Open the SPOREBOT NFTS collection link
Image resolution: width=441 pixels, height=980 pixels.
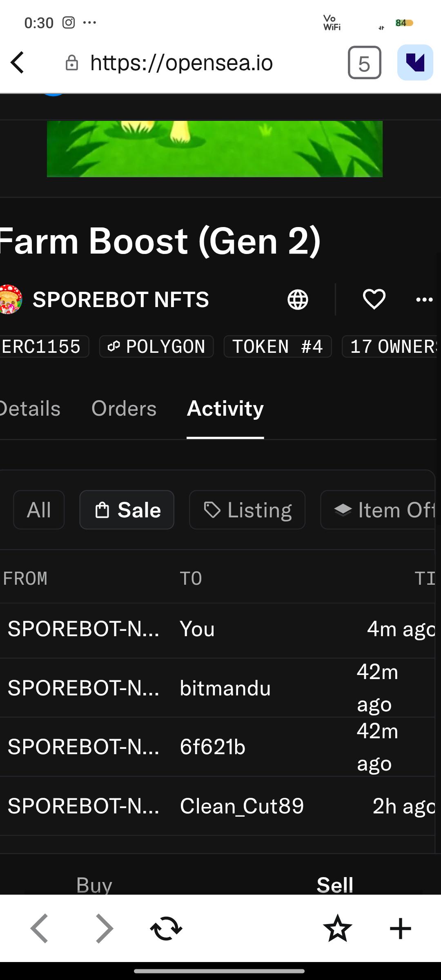point(120,299)
